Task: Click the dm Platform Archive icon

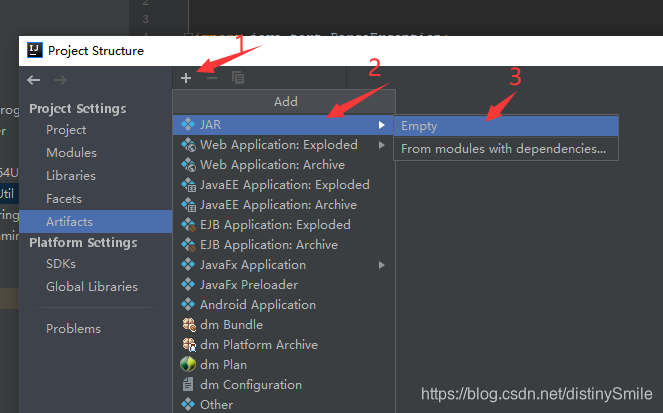Action: (x=189, y=345)
